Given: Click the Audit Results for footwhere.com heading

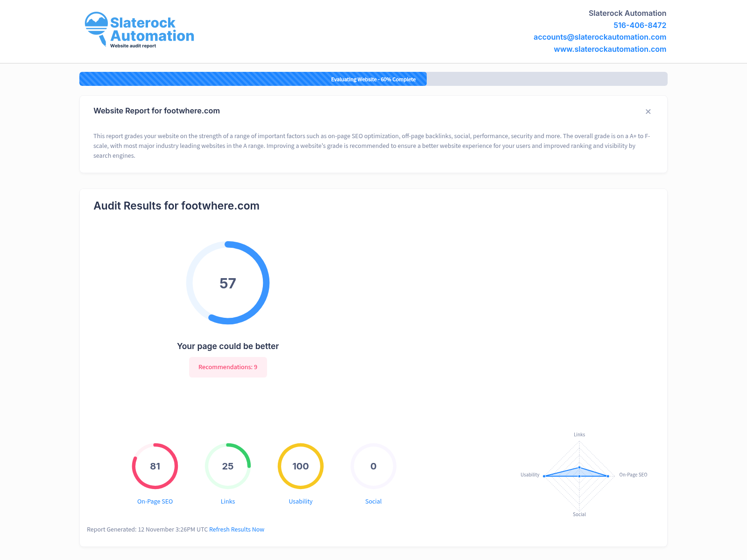Looking at the screenshot, I should click(x=176, y=206).
